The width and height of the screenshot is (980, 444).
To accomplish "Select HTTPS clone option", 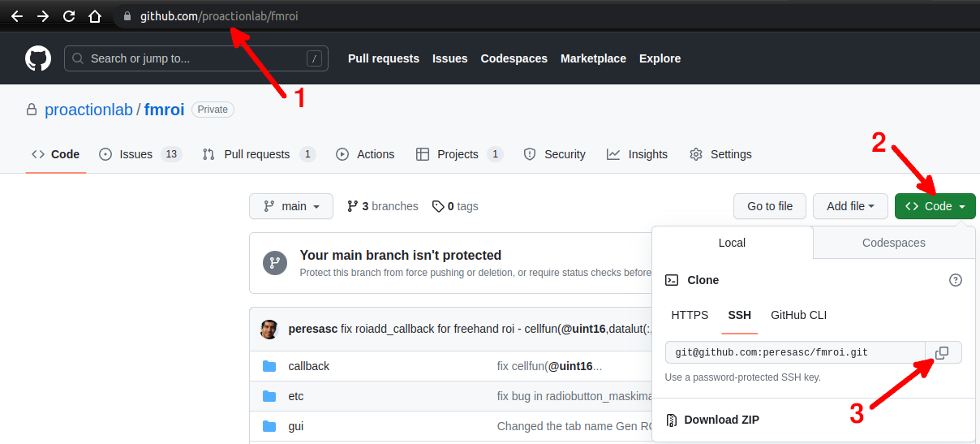I will click(690, 315).
